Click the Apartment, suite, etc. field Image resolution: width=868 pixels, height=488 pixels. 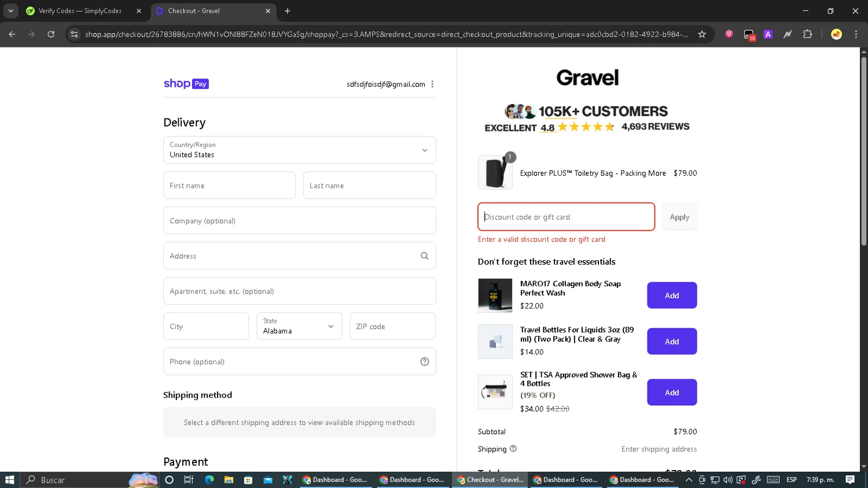(300, 291)
